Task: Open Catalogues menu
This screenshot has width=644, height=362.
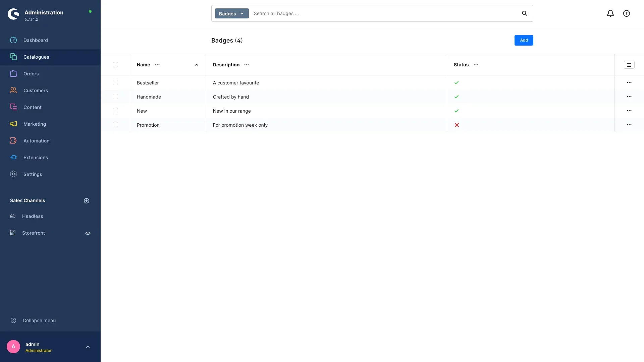Action: click(50, 57)
